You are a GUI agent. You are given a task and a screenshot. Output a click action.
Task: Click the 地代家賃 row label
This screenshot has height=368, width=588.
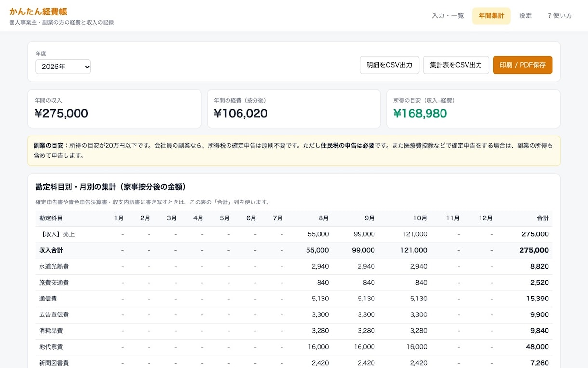(x=51, y=347)
